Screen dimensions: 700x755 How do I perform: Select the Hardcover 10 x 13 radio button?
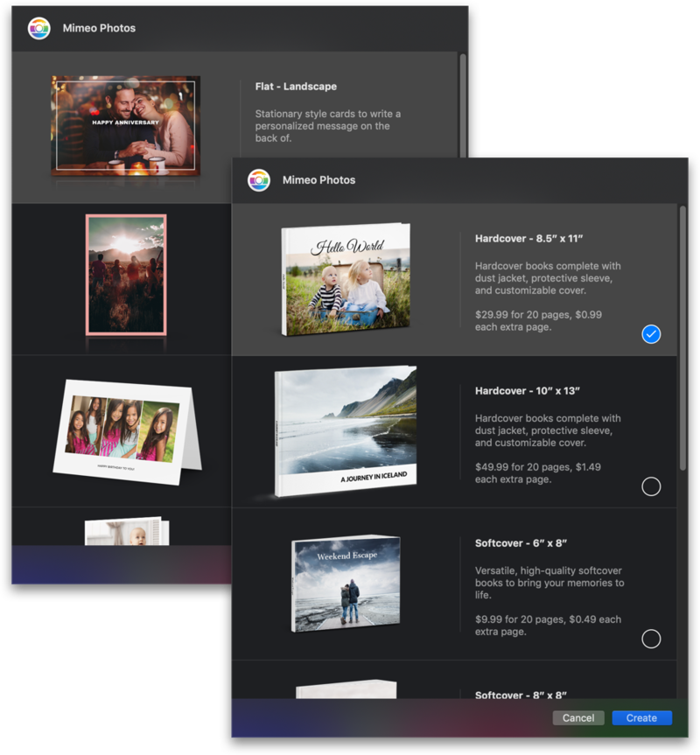650,486
